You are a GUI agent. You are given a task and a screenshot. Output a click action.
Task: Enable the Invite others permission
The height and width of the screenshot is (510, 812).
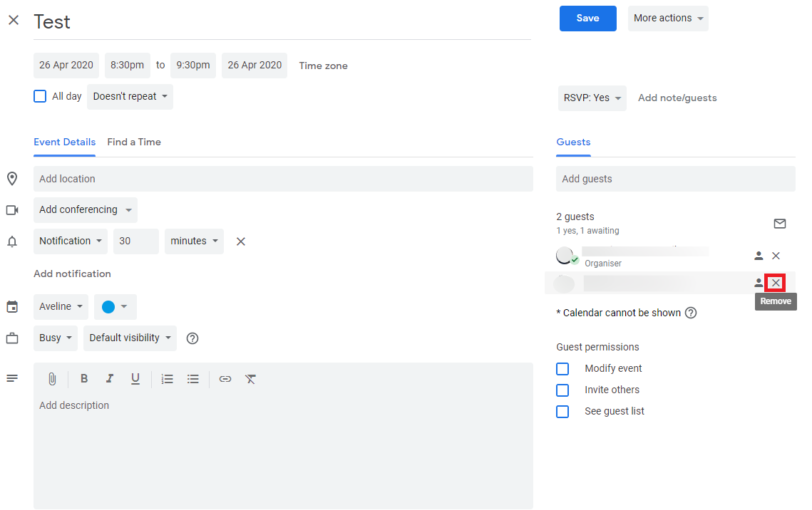(562, 390)
